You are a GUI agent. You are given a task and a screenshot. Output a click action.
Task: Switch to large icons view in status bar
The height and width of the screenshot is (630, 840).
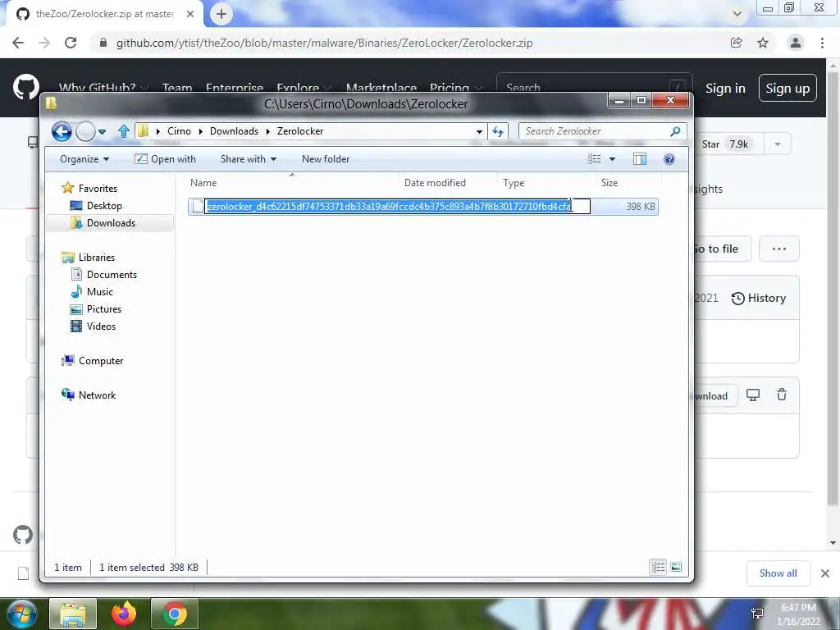point(676,567)
